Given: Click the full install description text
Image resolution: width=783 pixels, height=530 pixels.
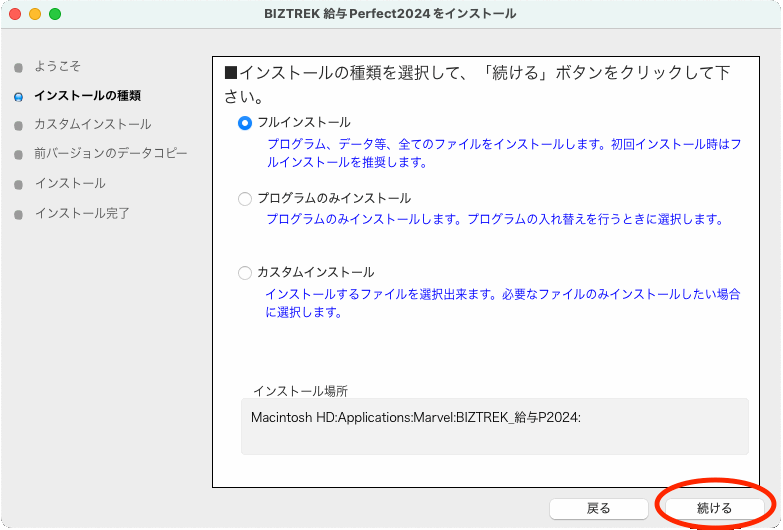Looking at the screenshot, I should [x=503, y=153].
